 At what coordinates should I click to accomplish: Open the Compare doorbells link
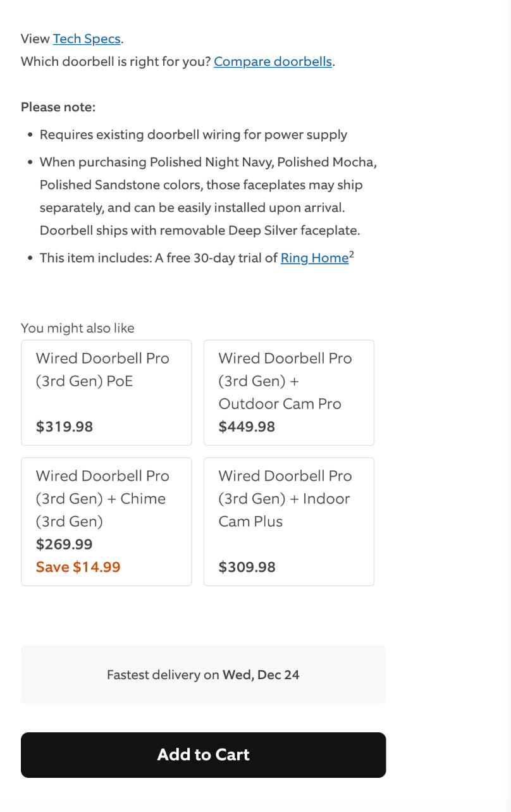(273, 61)
